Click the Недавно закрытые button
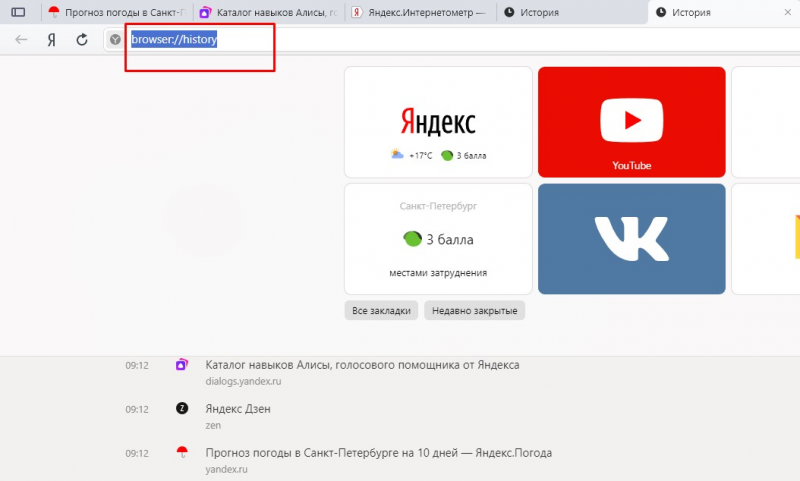This screenshot has width=800, height=481. click(x=474, y=311)
